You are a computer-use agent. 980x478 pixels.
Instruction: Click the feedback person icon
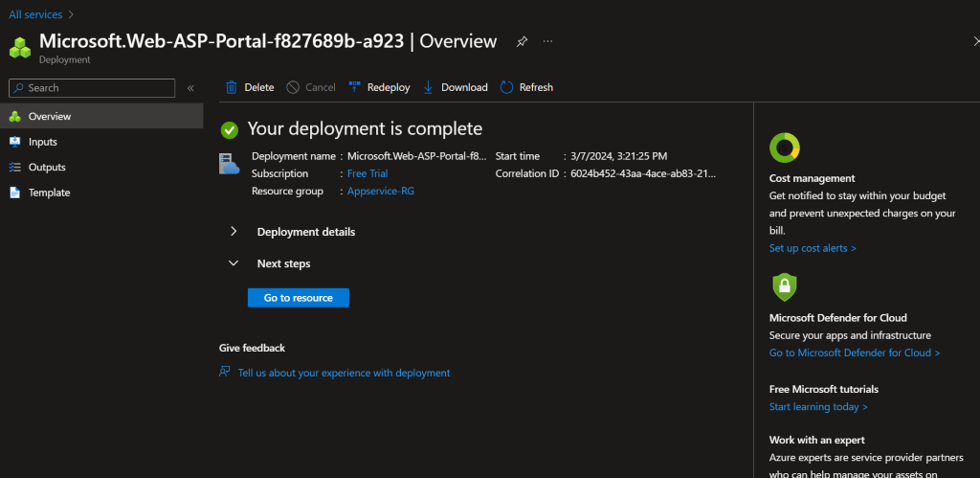coord(224,372)
